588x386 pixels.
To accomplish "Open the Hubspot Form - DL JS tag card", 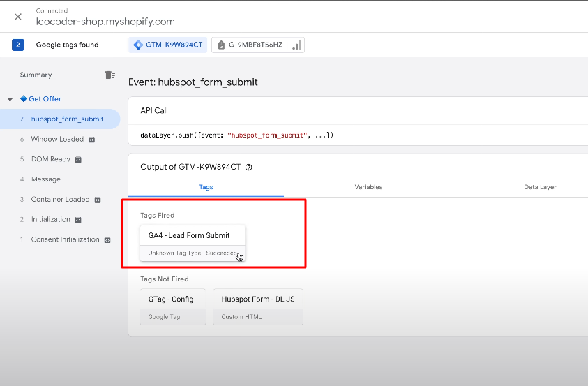I will pyautogui.click(x=258, y=307).
